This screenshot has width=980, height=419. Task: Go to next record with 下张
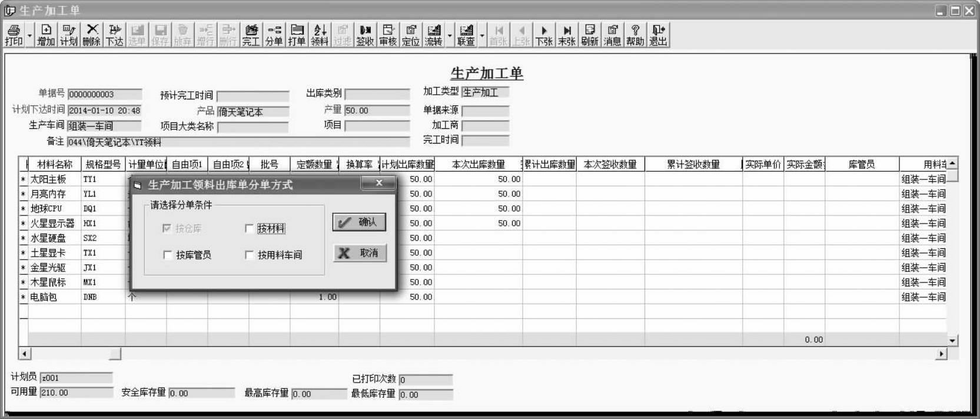click(544, 35)
